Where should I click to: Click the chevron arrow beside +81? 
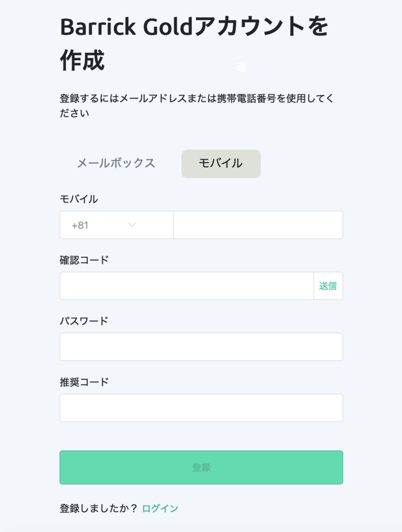pos(132,225)
